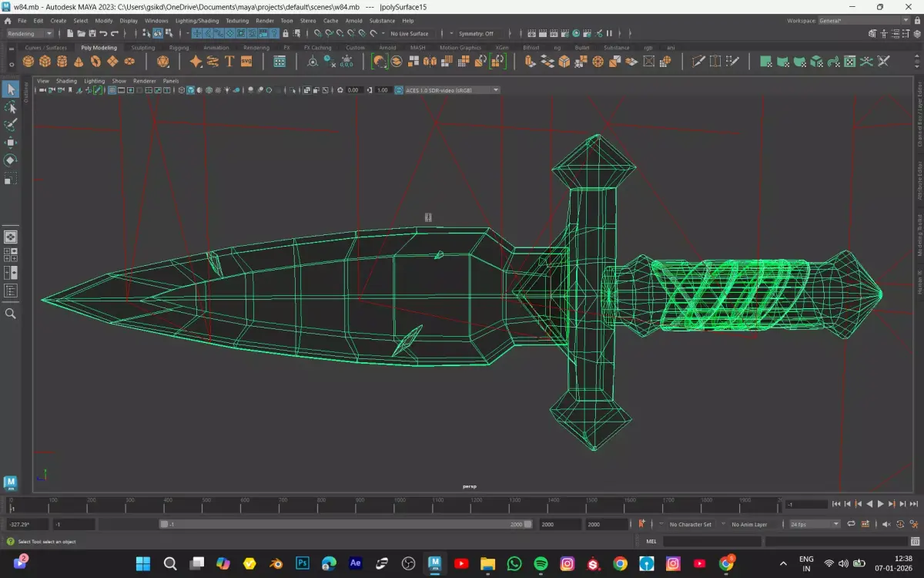Click the SVG import shelf icon
Screen dimensions: 924x578
tap(246, 62)
